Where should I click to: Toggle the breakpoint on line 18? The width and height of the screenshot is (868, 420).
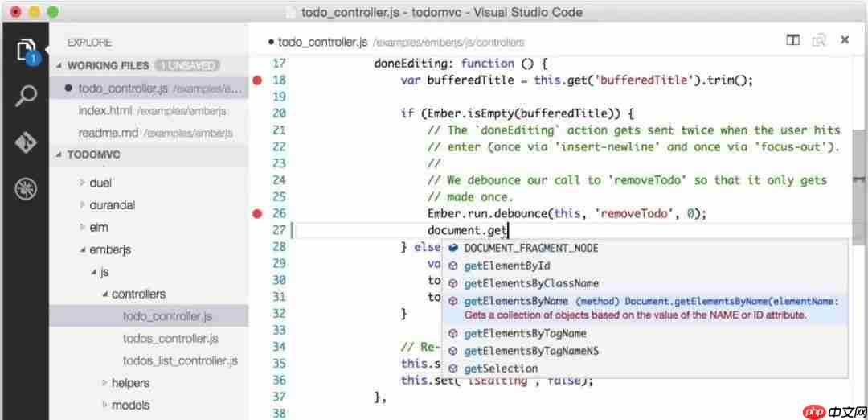coord(257,80)
